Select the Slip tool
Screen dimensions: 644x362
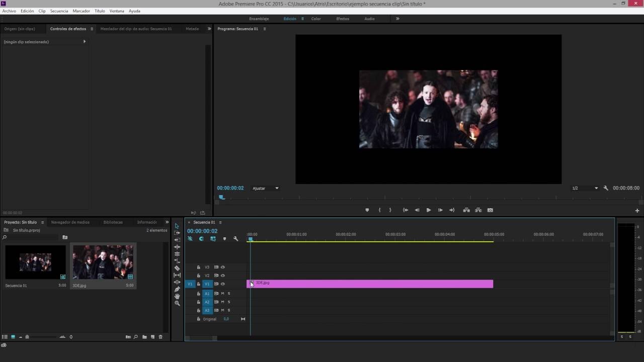coord(177,275)
